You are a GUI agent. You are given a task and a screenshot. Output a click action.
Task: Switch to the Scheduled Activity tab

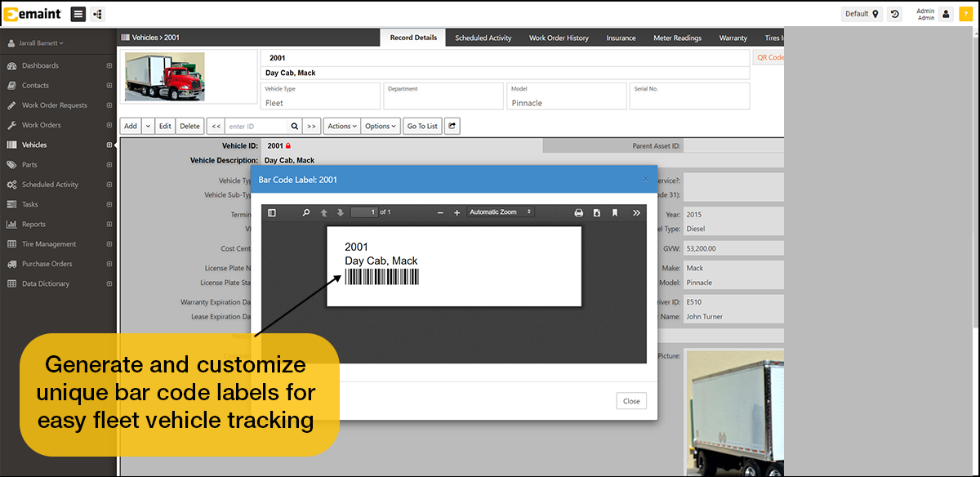coord(483,38)
